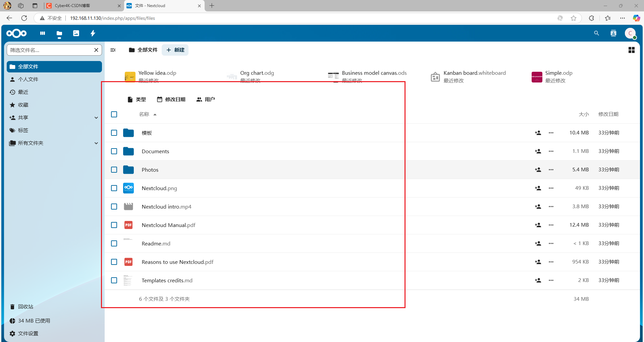644x342 pixels.
Task: Open actions menu for Nextcloud.png
Action: coord(551,188)
